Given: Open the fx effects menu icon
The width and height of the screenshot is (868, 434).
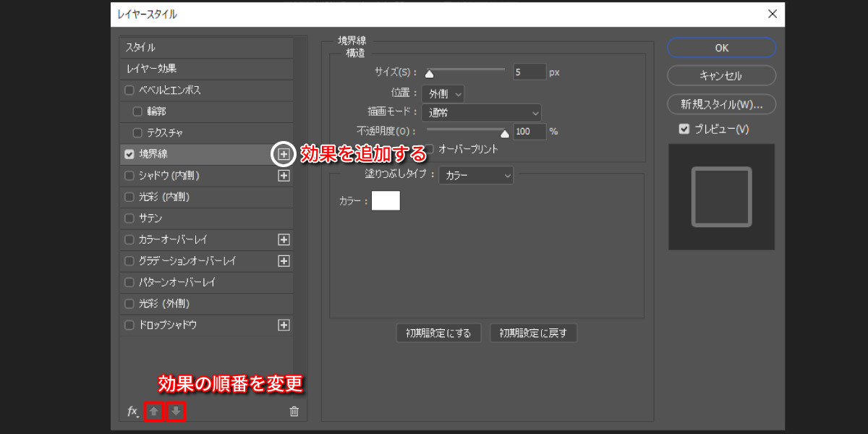Looking at the screenshot, I should [132, 412].
